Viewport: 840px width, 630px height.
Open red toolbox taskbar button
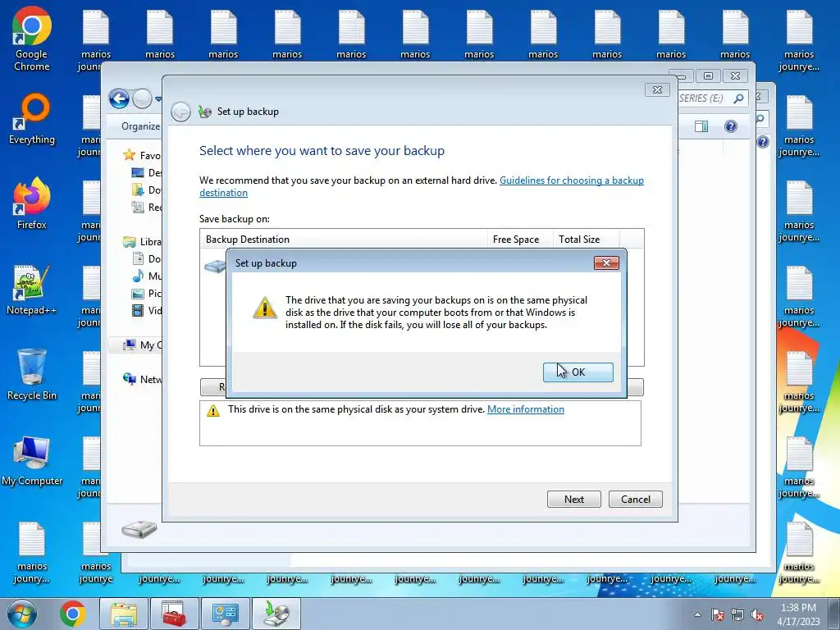[174, 614]
